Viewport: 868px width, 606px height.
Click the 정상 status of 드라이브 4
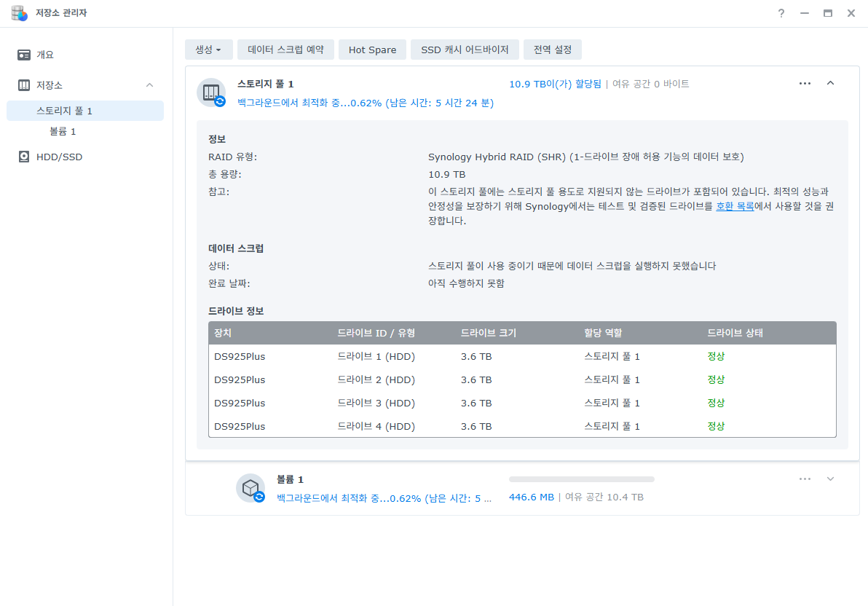point(716,426)
